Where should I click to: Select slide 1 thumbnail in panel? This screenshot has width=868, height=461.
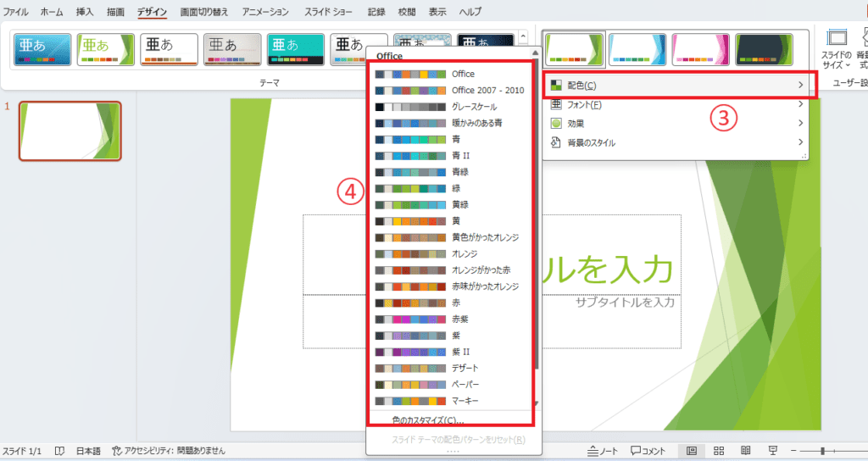click(70, 131)
